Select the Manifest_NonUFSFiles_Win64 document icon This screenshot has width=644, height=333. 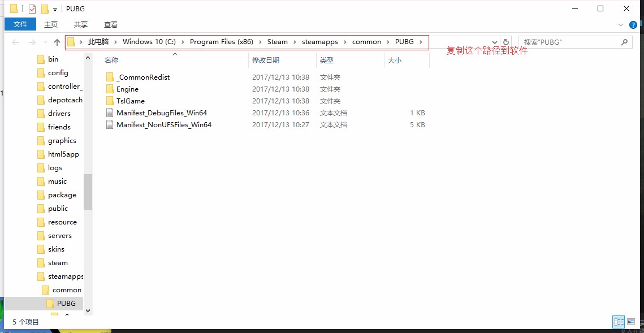pos(110,125)
